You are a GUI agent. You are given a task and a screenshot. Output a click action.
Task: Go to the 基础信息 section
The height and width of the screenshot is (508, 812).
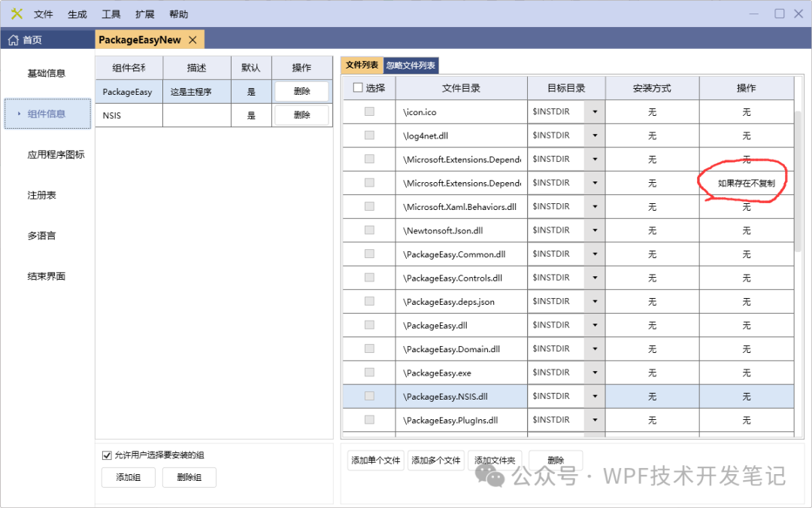[x=47, y=73]
